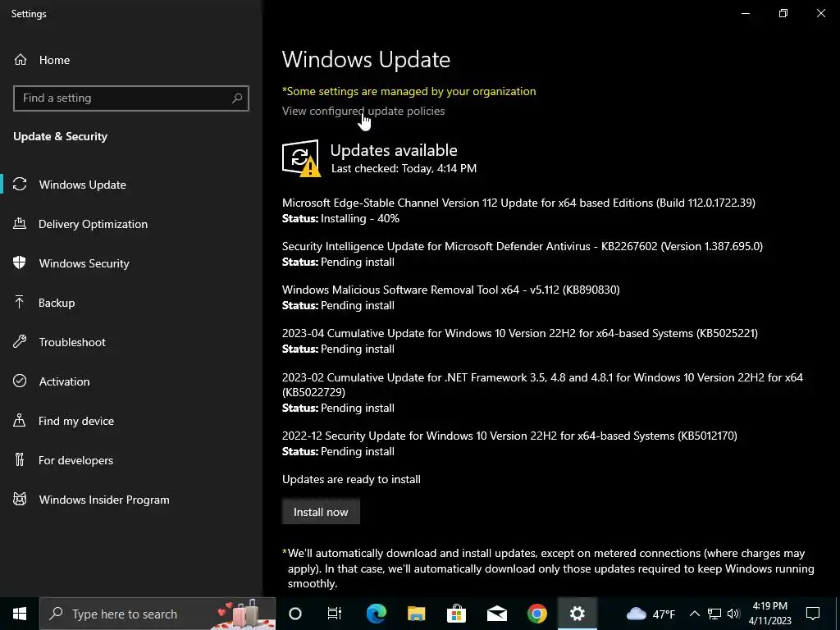Click Malicious Software Removal Tool KB890830 entry

tap(451, 290)
